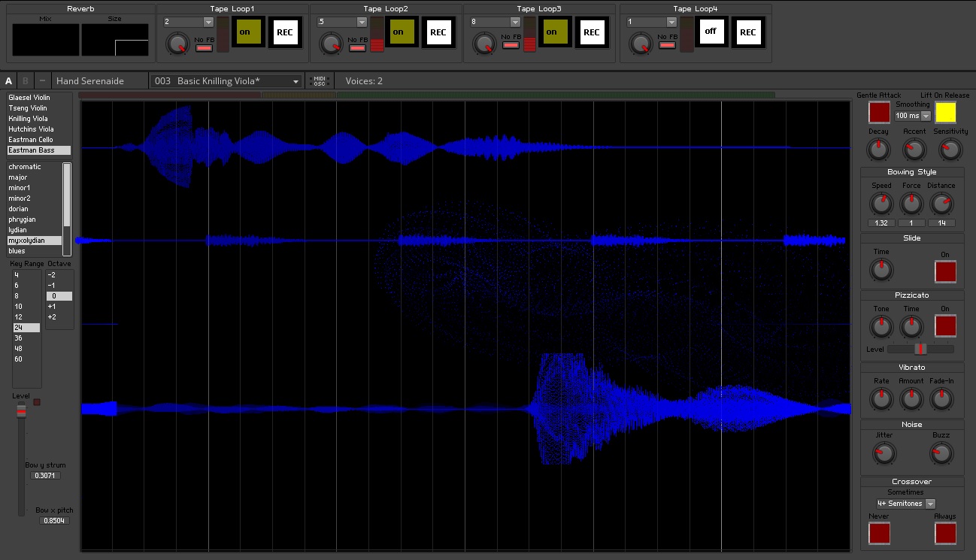The width and height of the screenshot is (976, 560).
Task: Toggle the Slide On switch
Action: tap(945, 271)
